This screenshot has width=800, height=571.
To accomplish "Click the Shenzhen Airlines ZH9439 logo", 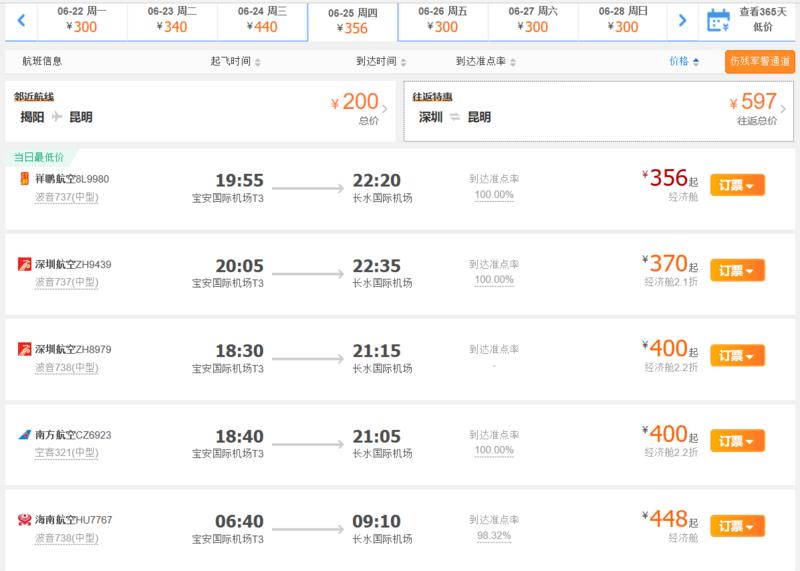I will pyautogui.click(x=24, y=264).
